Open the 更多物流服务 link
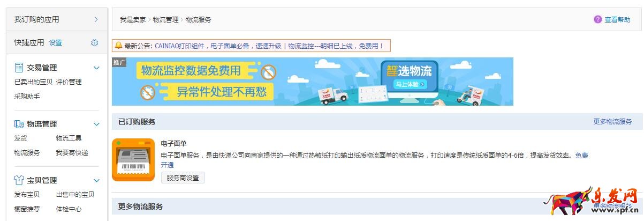The height and width of the screenshot is (221, 644). [612, 122]
